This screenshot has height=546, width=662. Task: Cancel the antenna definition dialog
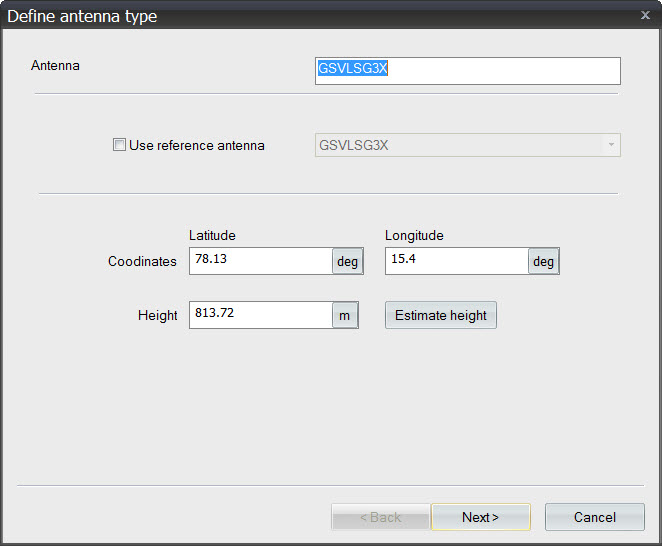click(x=594, y=517)
